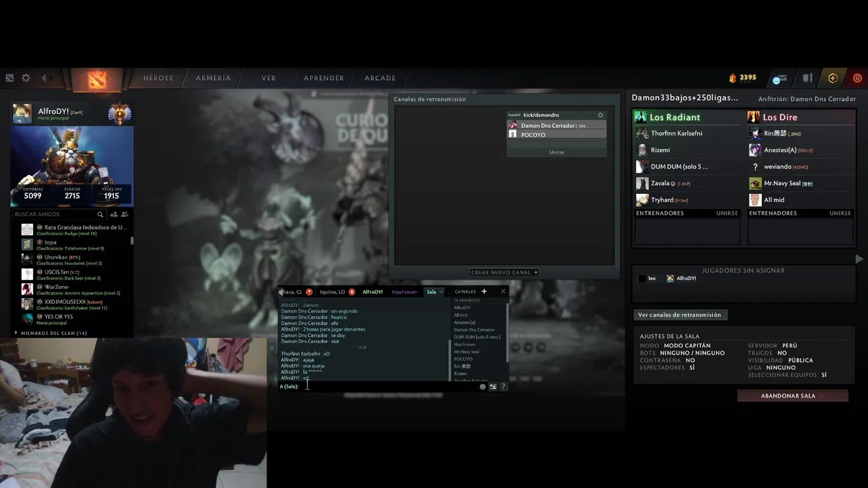Click the add friend icon
The height and width of the screenshot is (488, 868).
tap(113, 214)
